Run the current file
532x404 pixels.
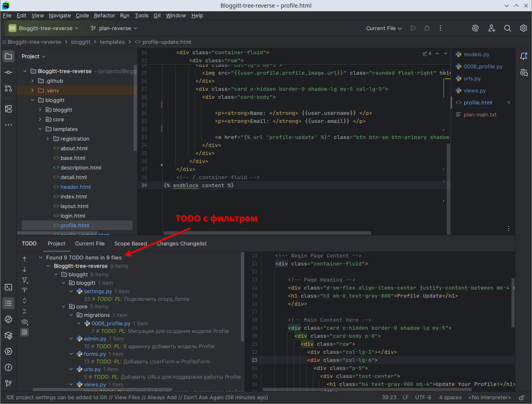click(x=413, y=28)
